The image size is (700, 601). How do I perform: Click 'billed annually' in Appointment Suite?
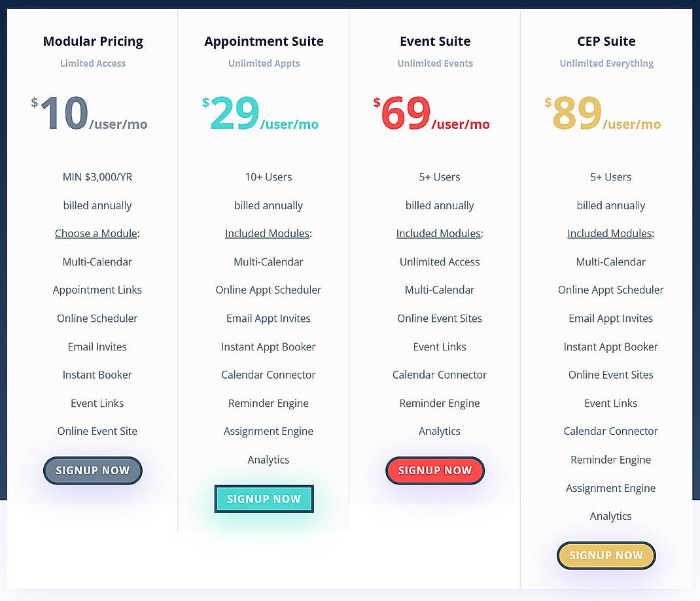point(268,205)
